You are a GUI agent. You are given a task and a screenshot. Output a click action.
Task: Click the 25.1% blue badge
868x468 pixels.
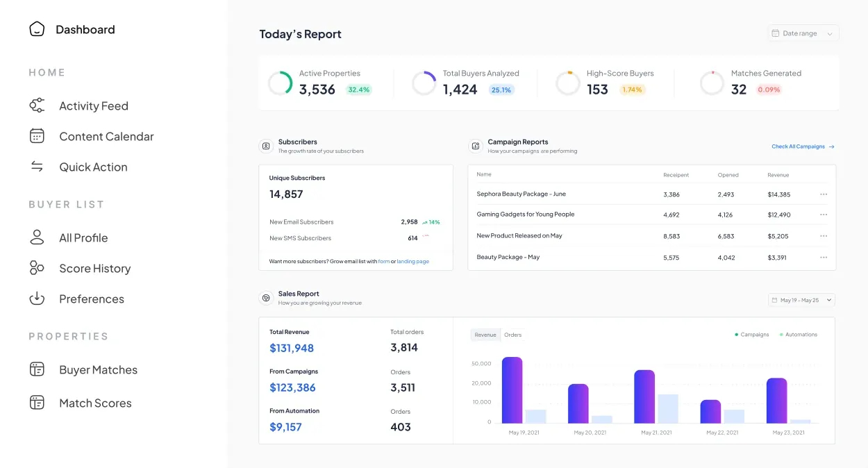pos(501,90)
